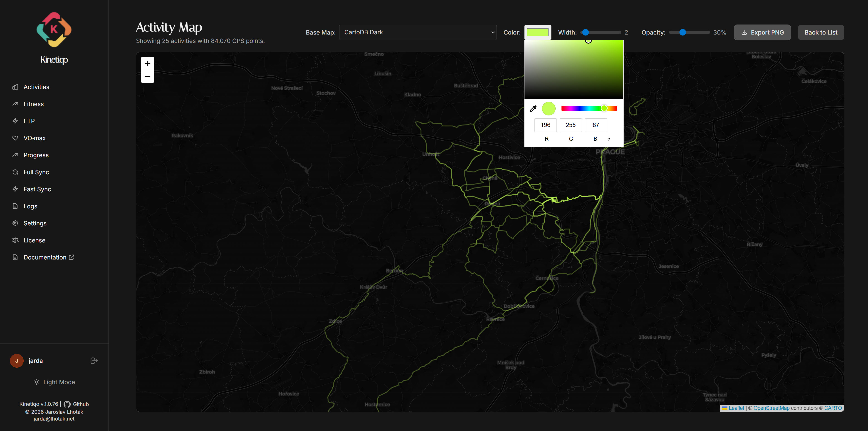868x431 pixels.
Task: Open the Activities page
Action: (36, 87)
